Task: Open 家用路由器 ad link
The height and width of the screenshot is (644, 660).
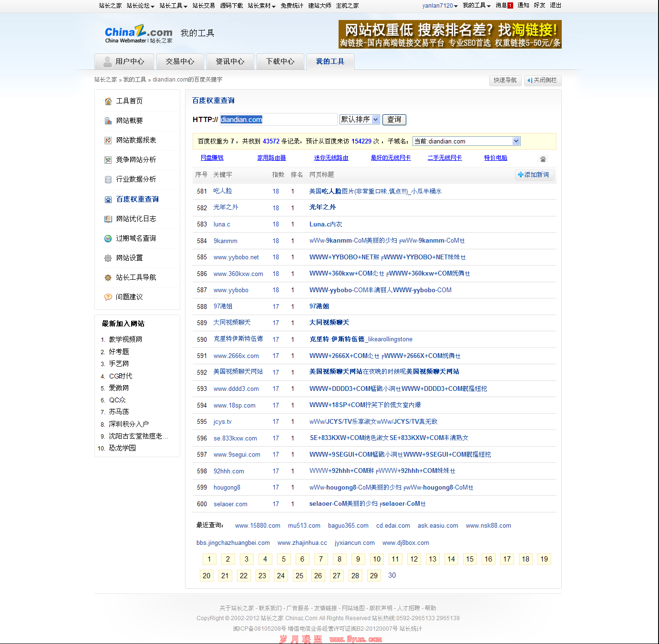Action: [272, 158]
